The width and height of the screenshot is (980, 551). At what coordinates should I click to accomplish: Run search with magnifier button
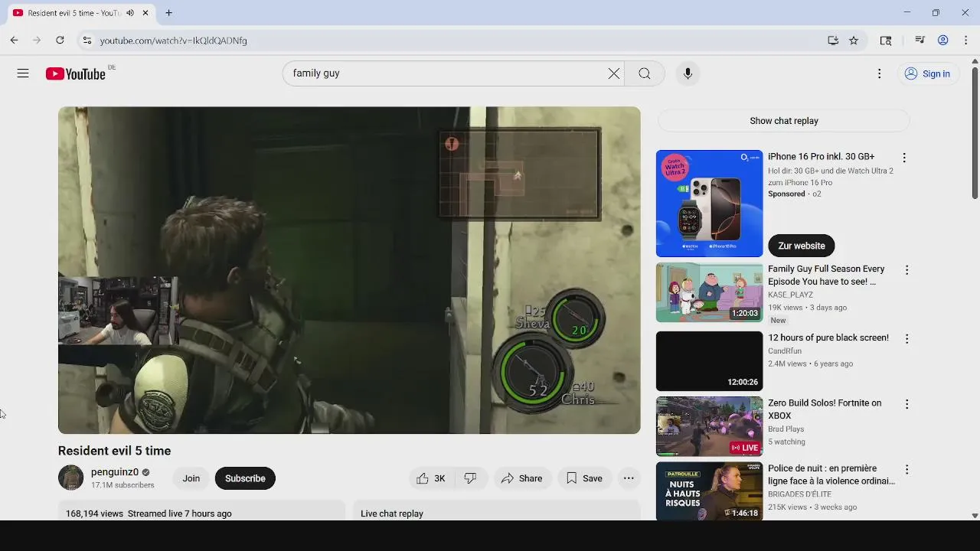645,73
